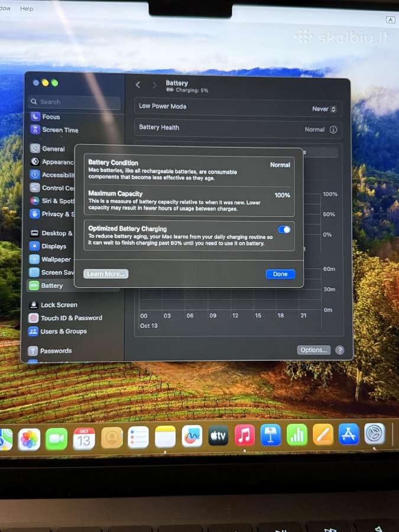The image size is (399, 532).
Task: Click the Battery Health row
Action: pyautogui.click(x=238, y=129)
